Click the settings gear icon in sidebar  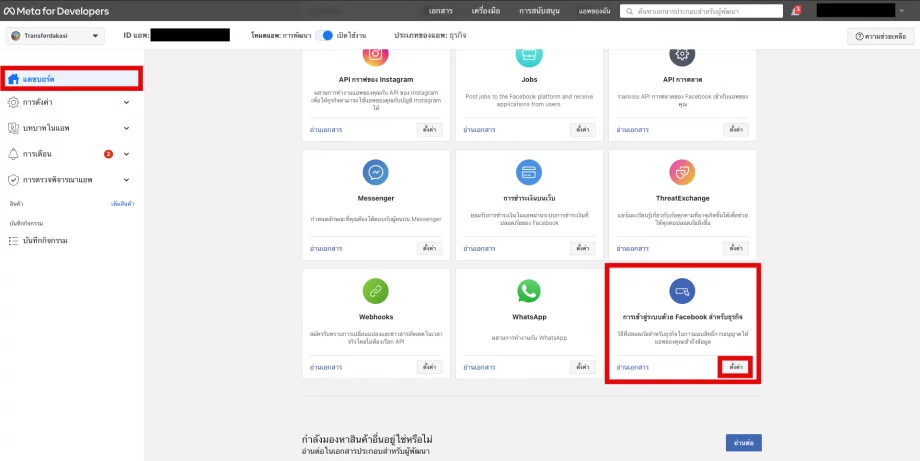coord(13,102)
